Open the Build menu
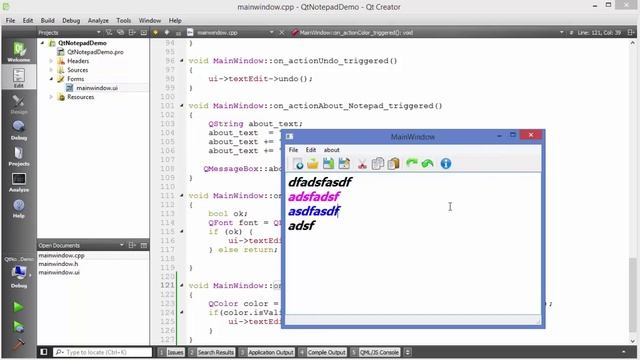 pos(47,20)
